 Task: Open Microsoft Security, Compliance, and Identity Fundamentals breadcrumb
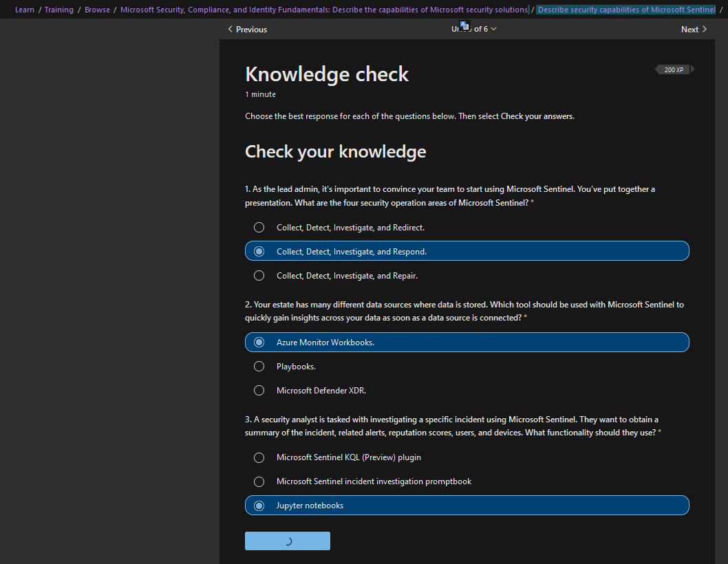tap(324, 10)
